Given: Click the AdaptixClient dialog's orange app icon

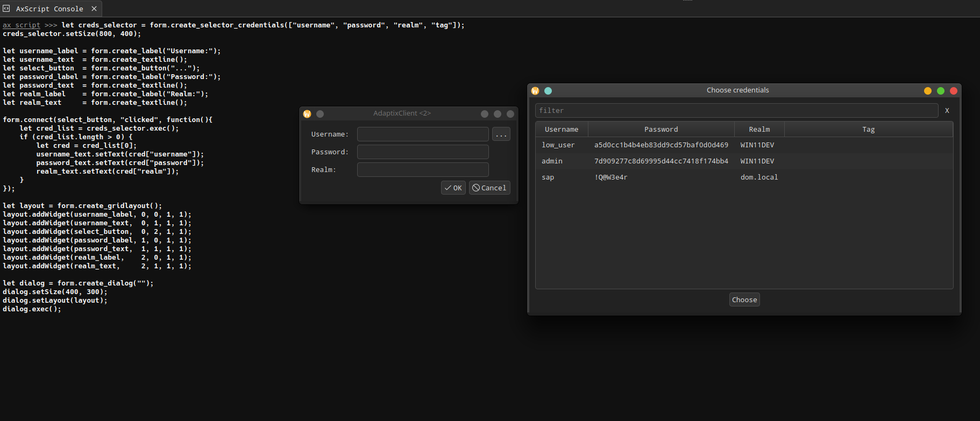Looking at the screenshot, I should 307,114.
